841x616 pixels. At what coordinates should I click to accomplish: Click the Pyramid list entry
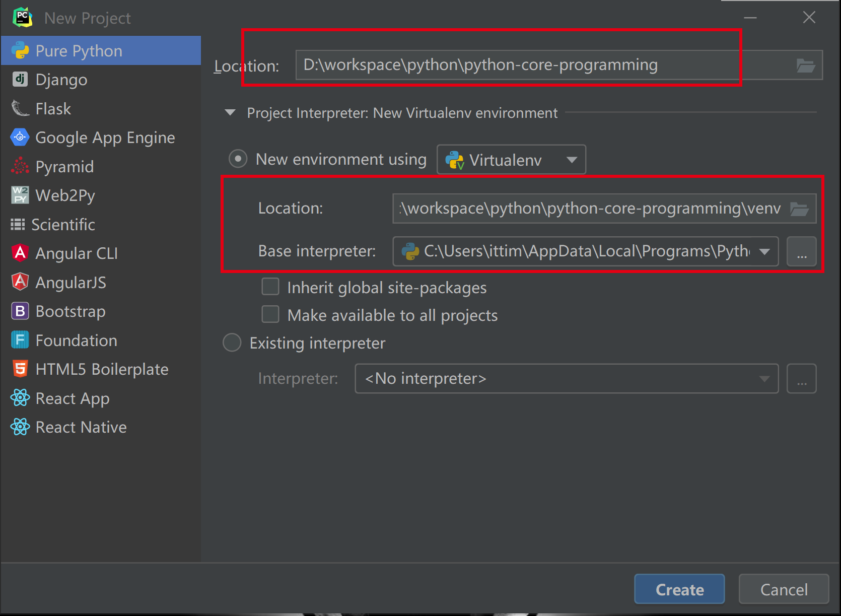101,166
